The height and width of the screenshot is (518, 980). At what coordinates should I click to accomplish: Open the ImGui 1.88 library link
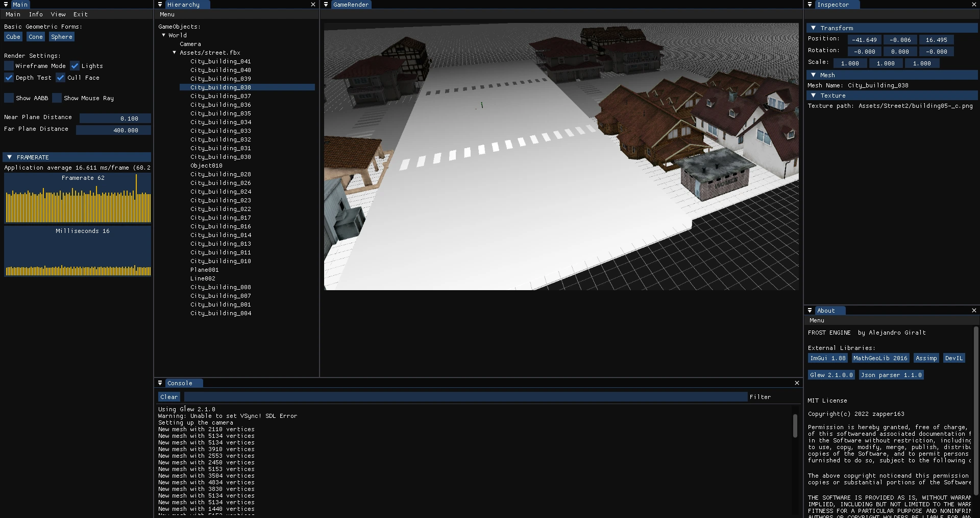(828, 358)
